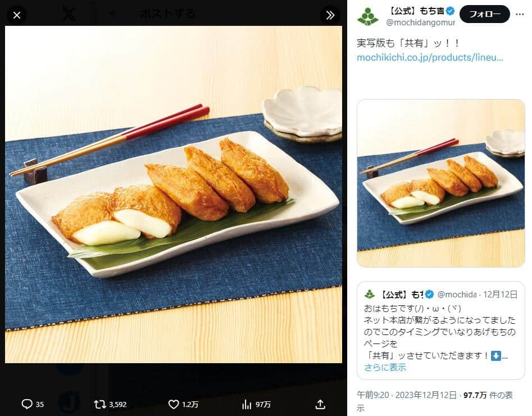The height and width of the screenshot is (416, 532).
Task: Click the large inari mochi photo
Action: coord(174,195)
